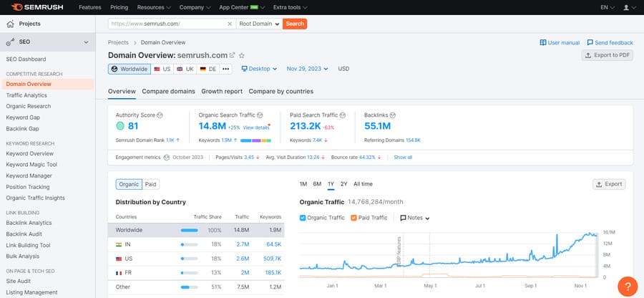
Task: Click the multicolor keywords distribution bar
Action: point(255,140)
